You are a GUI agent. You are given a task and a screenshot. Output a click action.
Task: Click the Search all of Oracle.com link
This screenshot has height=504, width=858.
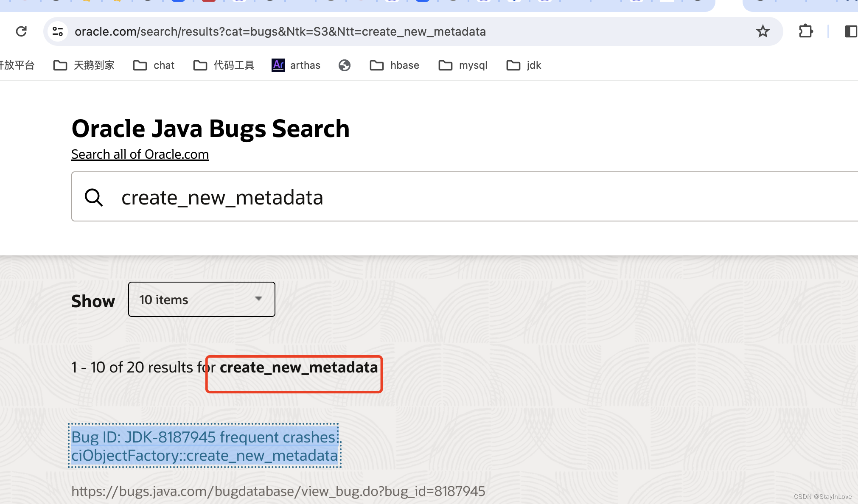click(x=140, y=154)
